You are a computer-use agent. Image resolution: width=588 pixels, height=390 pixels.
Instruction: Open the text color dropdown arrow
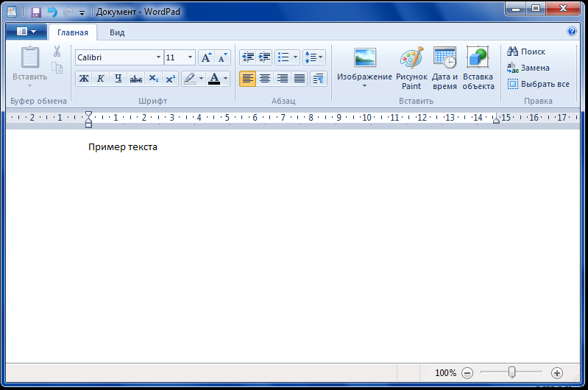click(x=226, y=79)
